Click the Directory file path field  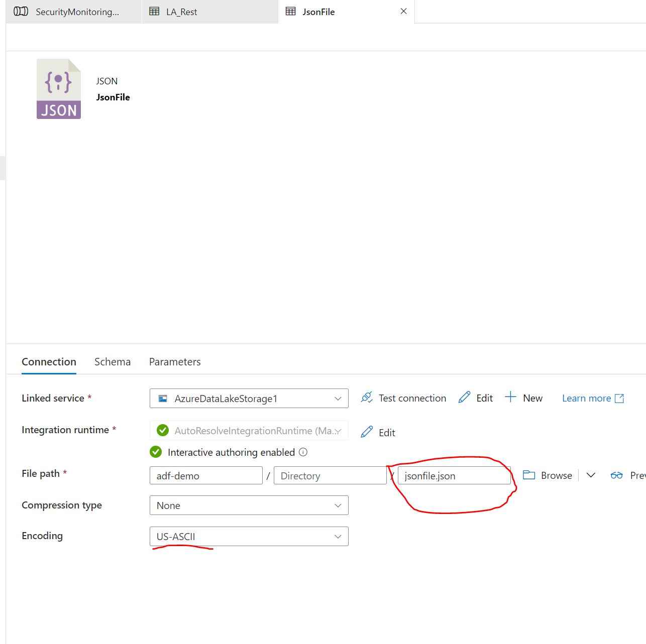tap(330, 476)
